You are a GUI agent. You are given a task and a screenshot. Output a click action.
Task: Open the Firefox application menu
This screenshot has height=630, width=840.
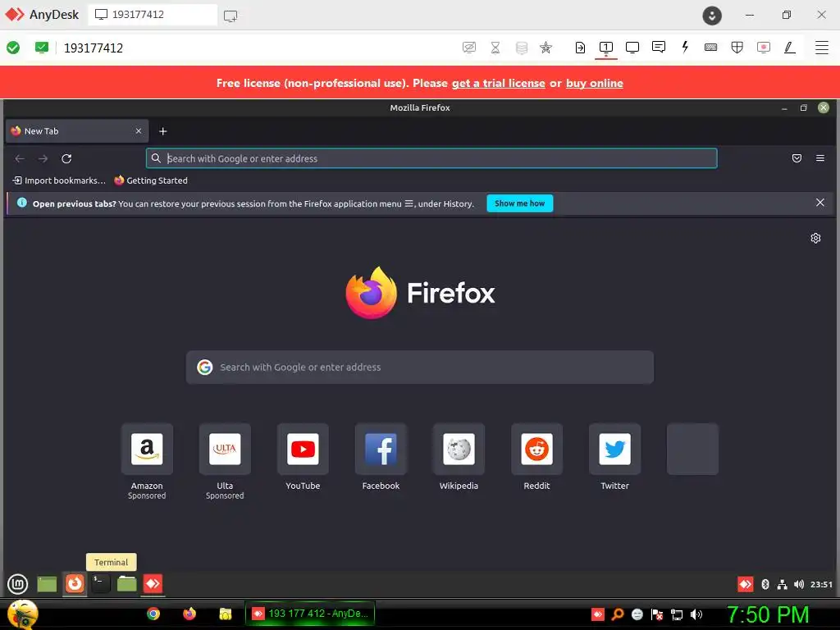pos(819,158)
